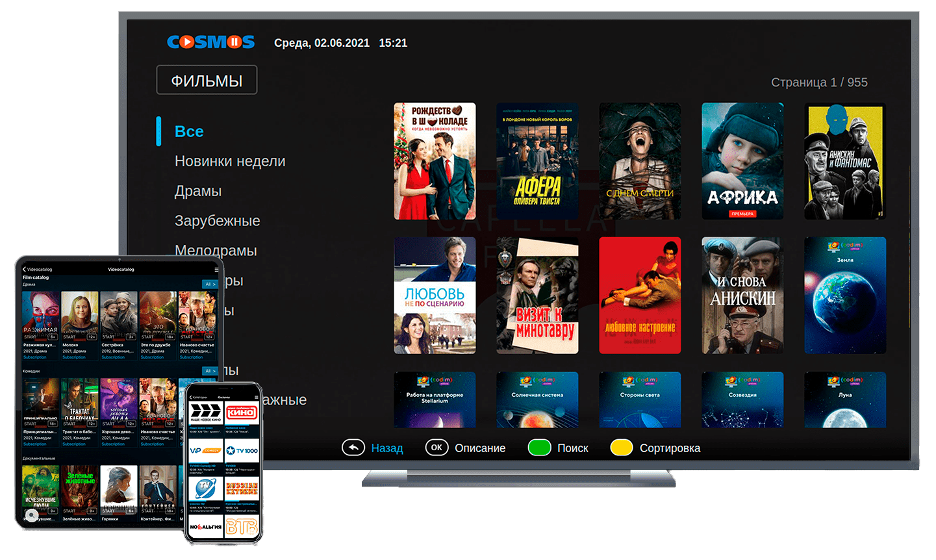
Task: Open Любимое кино channel on phone
Action: coord(242,413)
